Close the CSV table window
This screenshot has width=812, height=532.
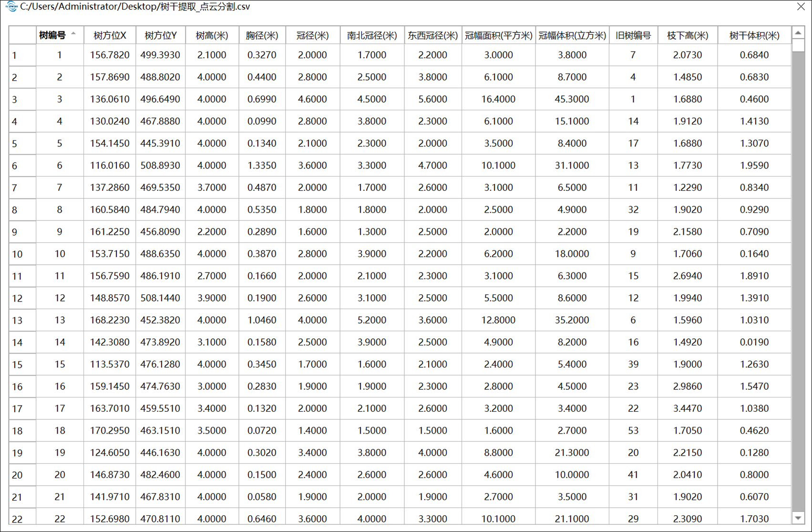(801, 7)
